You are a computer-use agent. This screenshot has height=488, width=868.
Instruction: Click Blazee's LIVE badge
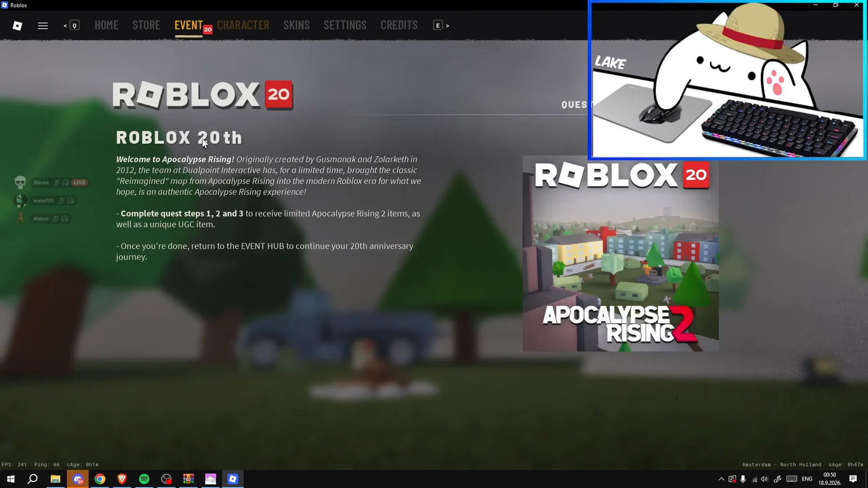point(79,183)
